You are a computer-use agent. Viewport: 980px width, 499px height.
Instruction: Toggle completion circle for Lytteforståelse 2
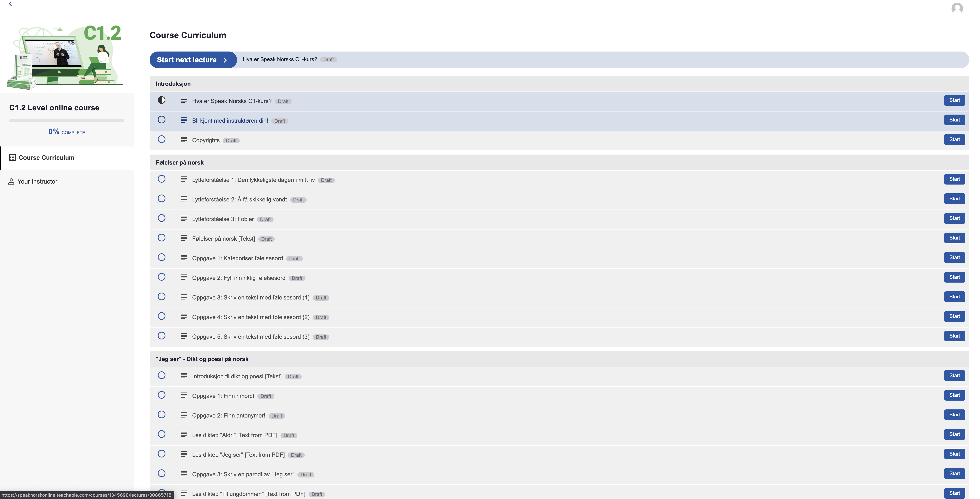pos(162,198)
